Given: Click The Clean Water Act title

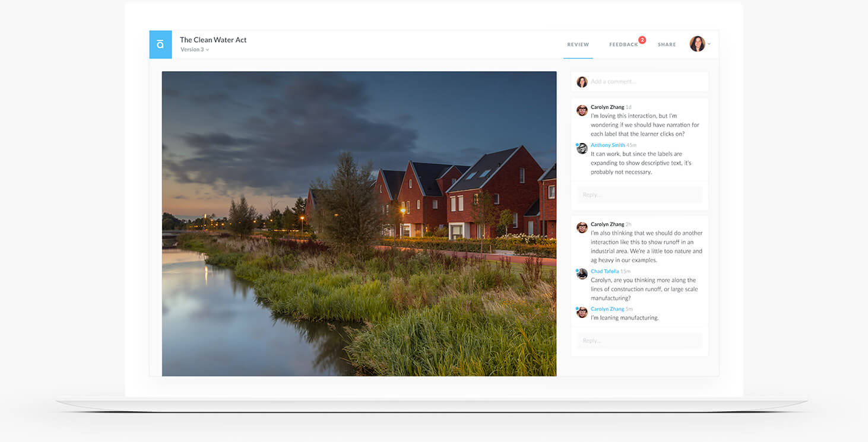Looking at the screenshot, I should [213, 40].
